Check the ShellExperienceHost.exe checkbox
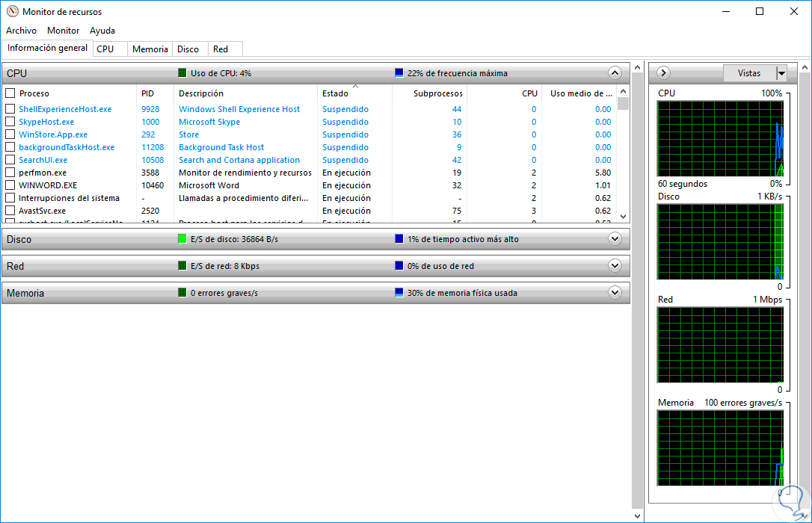 coord(10,109)
